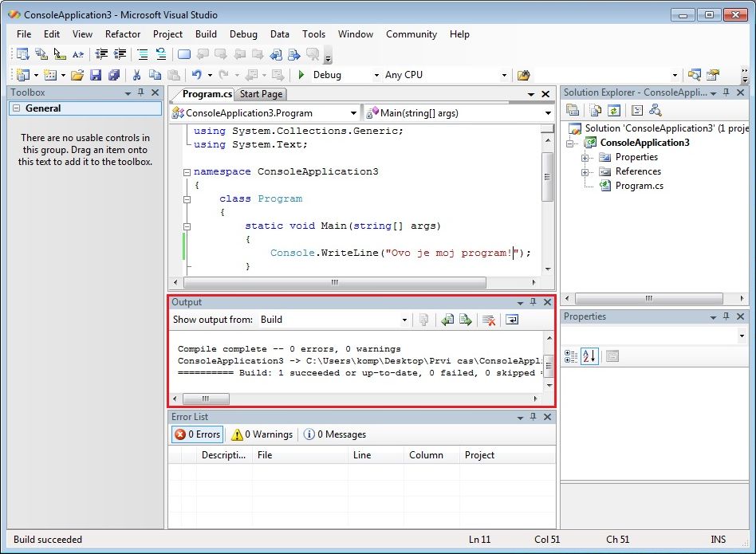Click the Find in Files folder icon
The width and height of the screenshot is (756, 554).
(524, 75)
